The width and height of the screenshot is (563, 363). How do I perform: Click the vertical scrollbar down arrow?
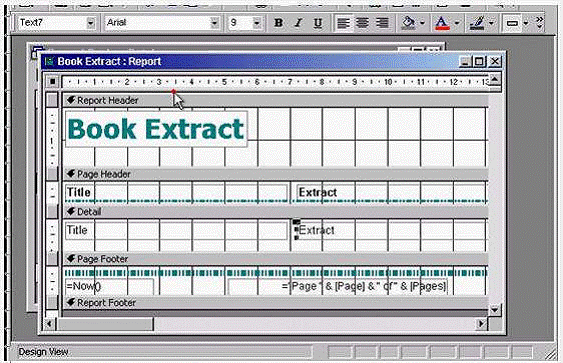click(494, 310)
